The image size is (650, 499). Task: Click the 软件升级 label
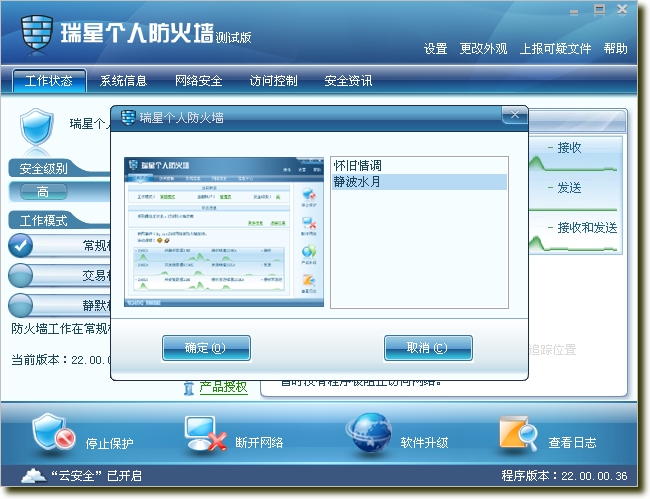click(424, 443)
